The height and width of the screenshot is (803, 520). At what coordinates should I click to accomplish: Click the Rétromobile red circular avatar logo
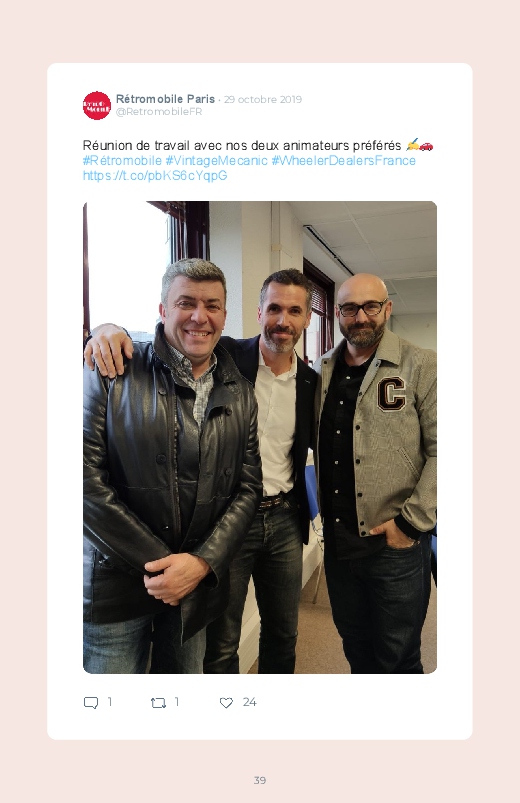(97, 105)
